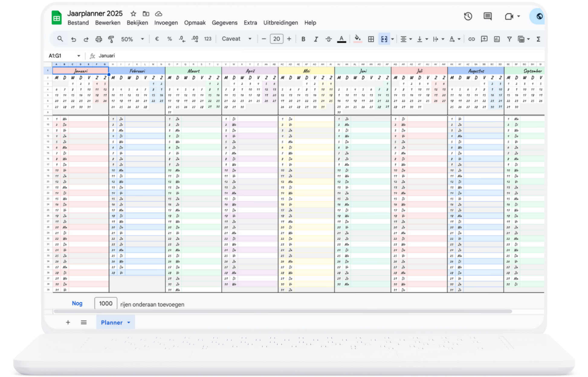Open the Caveat font dropdown

click(237, 39)
